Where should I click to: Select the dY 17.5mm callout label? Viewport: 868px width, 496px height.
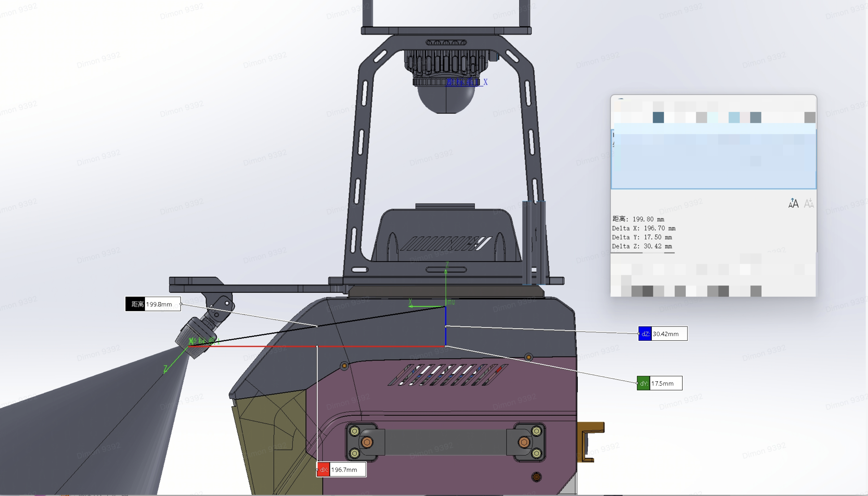[x=660, y=383]
